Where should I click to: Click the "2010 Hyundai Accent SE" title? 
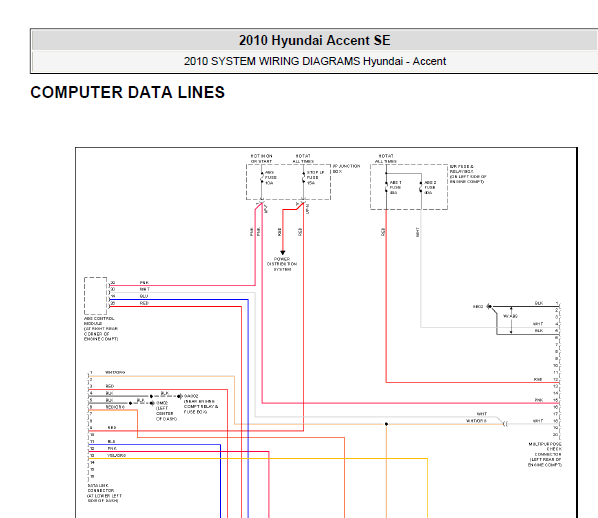(315, 40)
